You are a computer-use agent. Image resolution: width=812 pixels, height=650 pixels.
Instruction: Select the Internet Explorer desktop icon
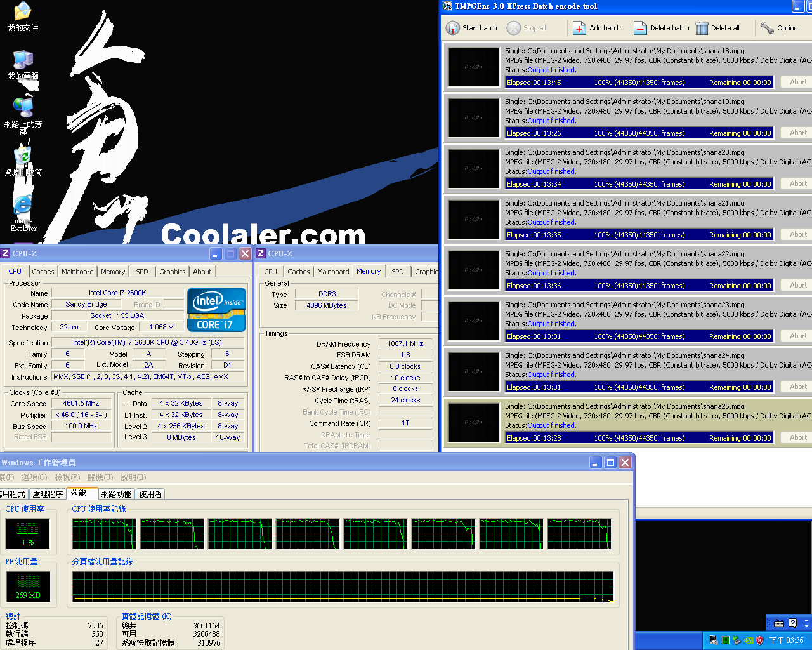click(23, 214)
